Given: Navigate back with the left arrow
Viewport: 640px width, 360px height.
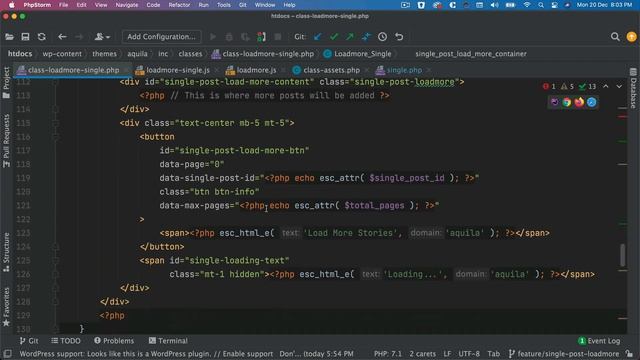Looking at the screenshot, I should pyautogui.click(x=62, y=37).
